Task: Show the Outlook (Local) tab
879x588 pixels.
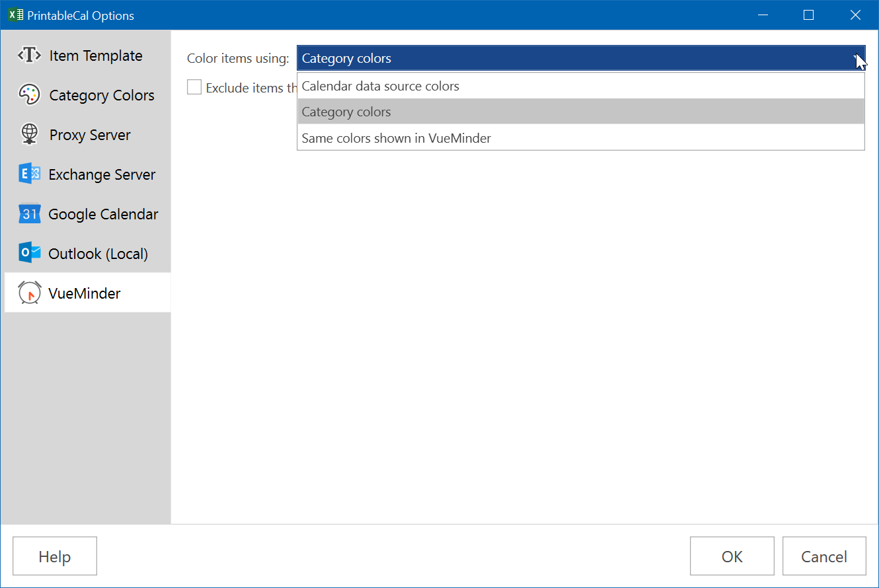Action: [87, 254]
